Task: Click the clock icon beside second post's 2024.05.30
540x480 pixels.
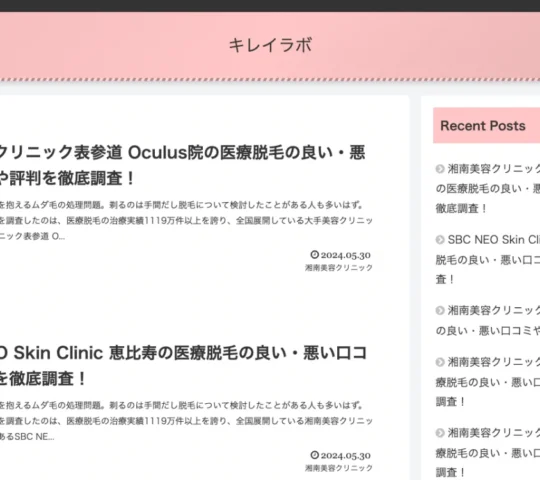Action: point(314,455)
